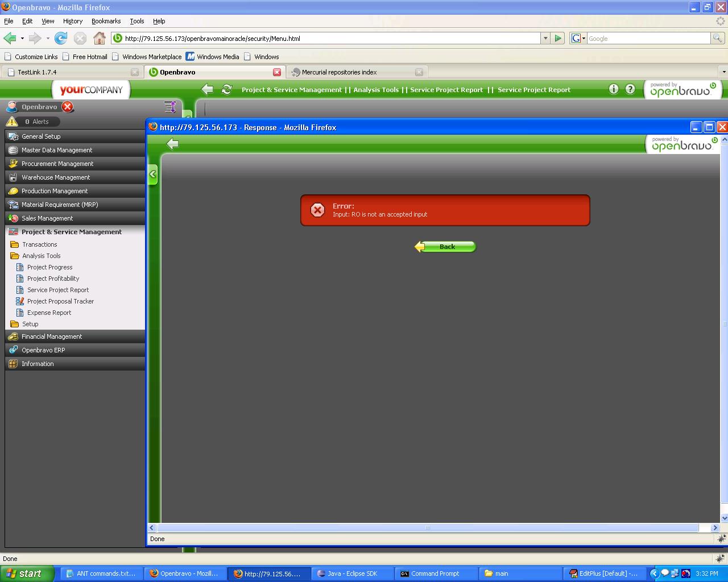
Task: Click the Firefox Stop loading icon
Action: coord(80,38)
